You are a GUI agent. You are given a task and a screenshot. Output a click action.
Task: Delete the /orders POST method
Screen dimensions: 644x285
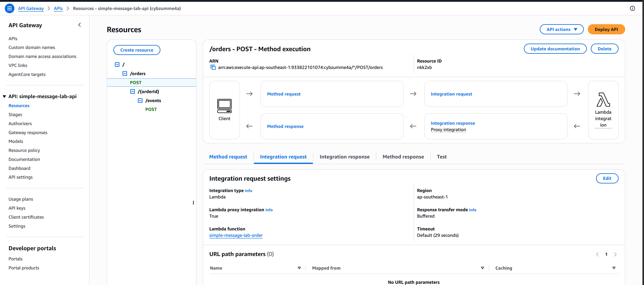click(604, 49)
